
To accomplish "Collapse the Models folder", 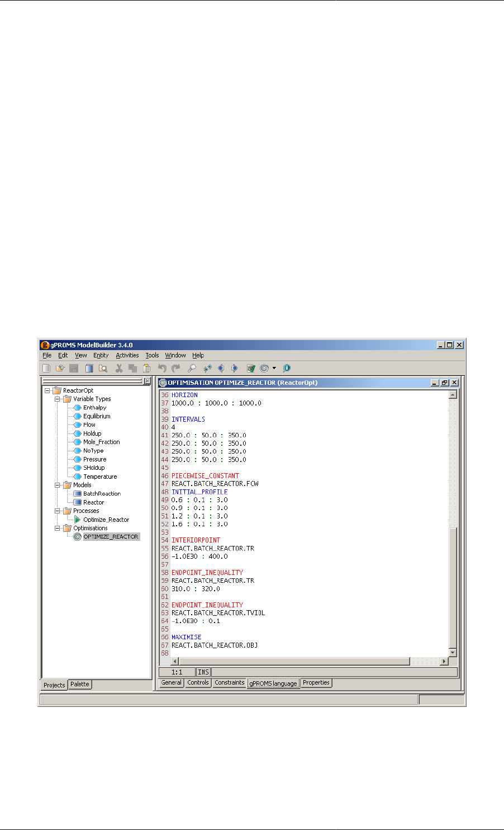I will point(58,485).
